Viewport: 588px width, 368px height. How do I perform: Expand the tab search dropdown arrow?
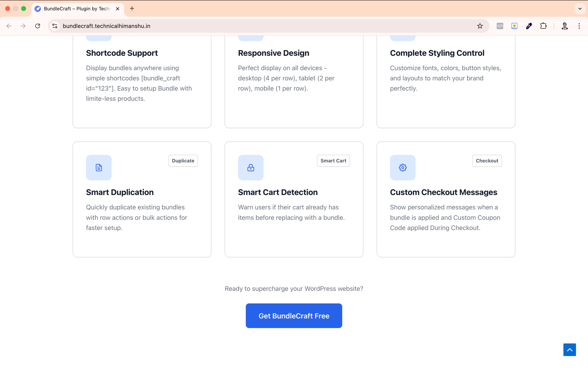click(x=580, y=8)
